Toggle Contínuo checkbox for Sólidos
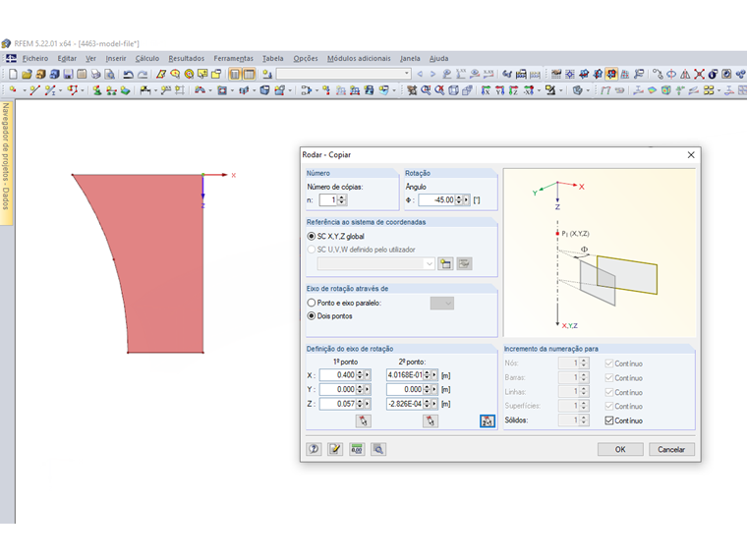Viewport: 747px width, 560px height. tap(608, 420)
